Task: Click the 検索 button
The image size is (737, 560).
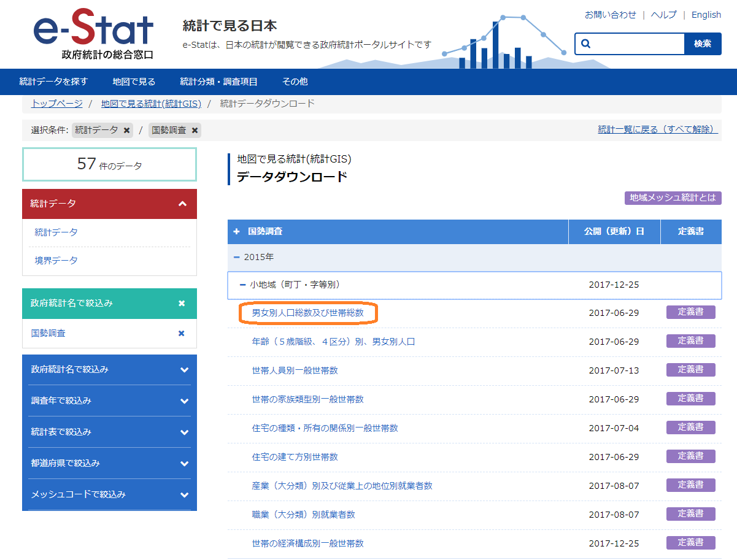Action: (x=703, y=44)
